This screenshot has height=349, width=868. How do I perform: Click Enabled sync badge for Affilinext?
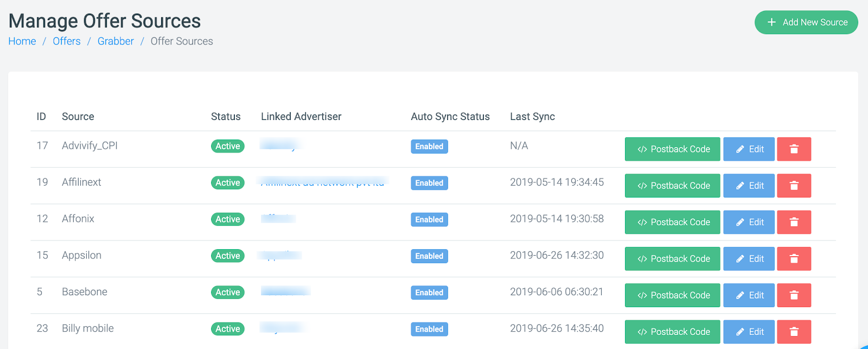(429, 183)
